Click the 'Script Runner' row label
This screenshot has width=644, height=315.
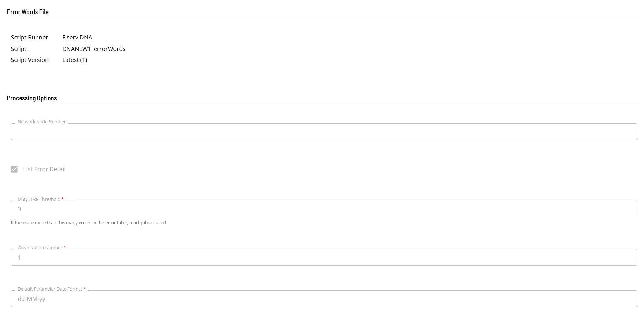pos(29,37)
